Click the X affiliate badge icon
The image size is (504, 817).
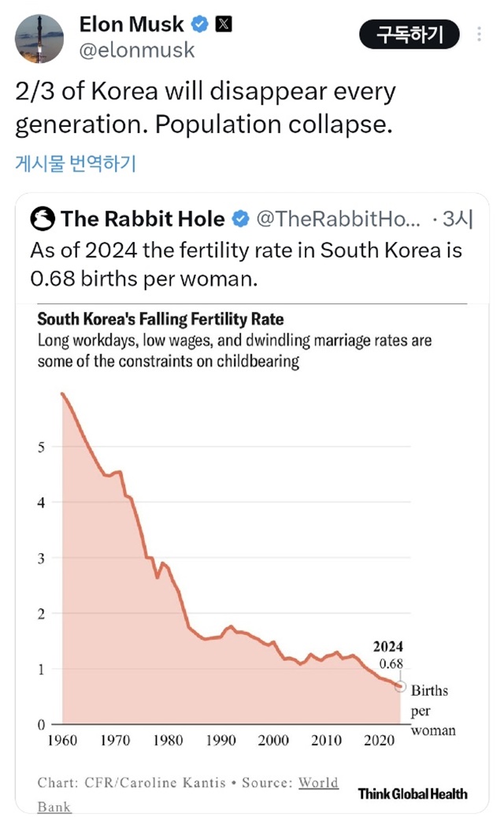tap(224, 24)
